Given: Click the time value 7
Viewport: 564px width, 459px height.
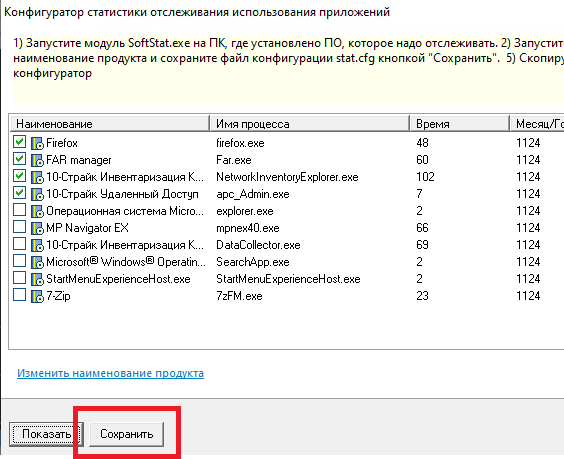Looking at the screenshot, I should pos(419,194).
